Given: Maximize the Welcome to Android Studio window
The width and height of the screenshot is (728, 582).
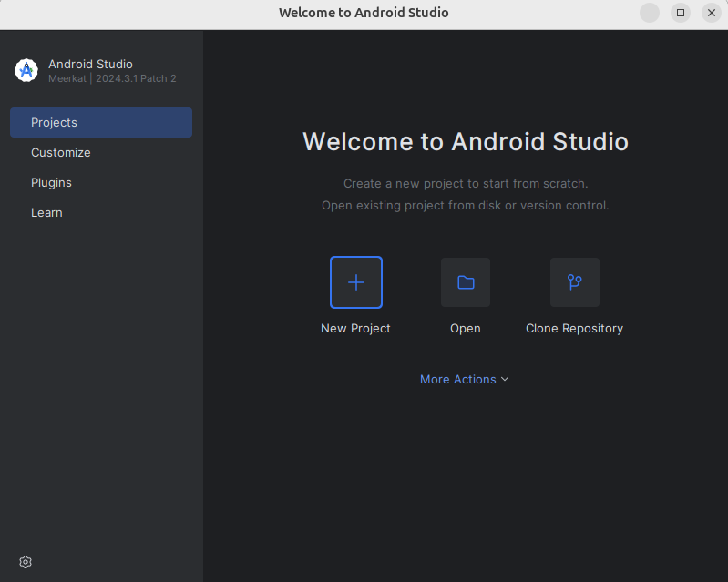Looking at the screenshot, I should pos(681,13).
